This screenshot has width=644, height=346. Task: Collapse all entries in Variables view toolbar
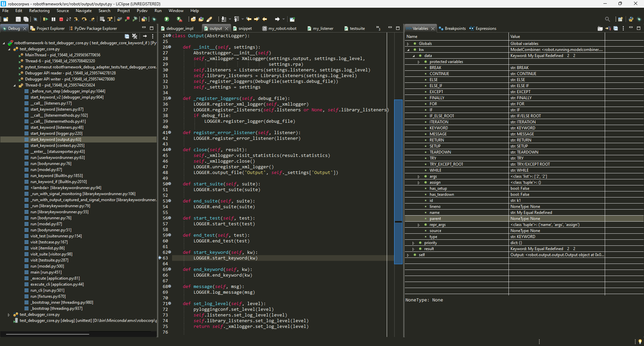click(x=616, y=28)
